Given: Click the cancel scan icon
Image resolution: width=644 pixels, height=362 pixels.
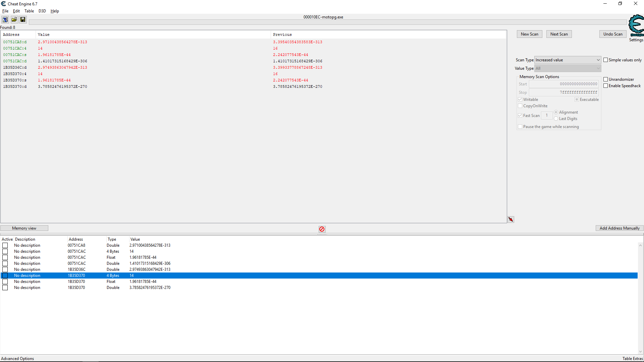Looking at the screenshot, I should (x=322, y=229).
